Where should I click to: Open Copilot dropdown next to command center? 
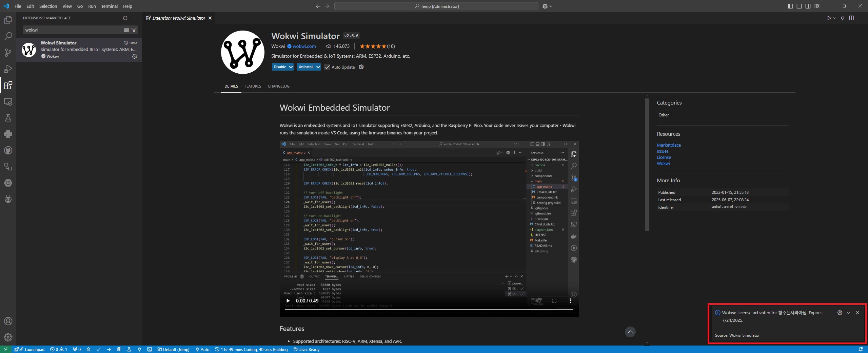(551, 6)
